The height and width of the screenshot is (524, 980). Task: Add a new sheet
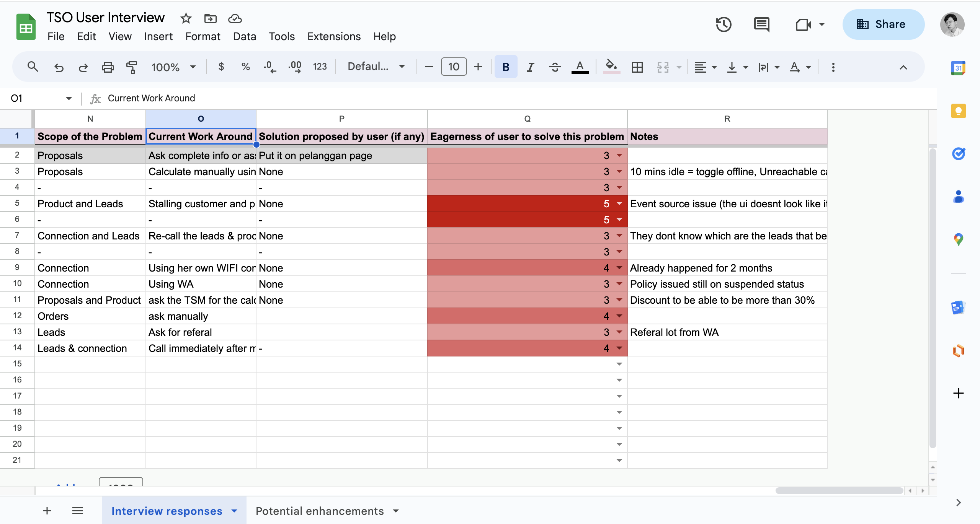pos(47,511)
